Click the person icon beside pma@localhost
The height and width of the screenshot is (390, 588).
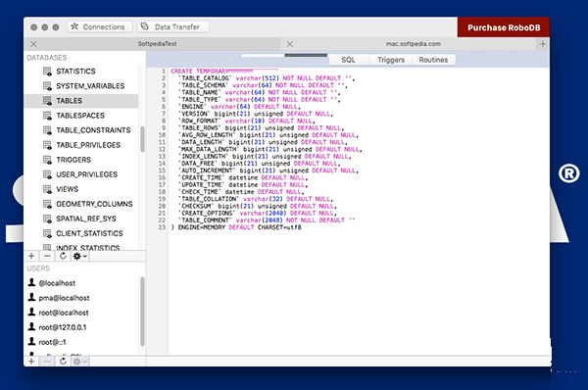pos(32,297)
